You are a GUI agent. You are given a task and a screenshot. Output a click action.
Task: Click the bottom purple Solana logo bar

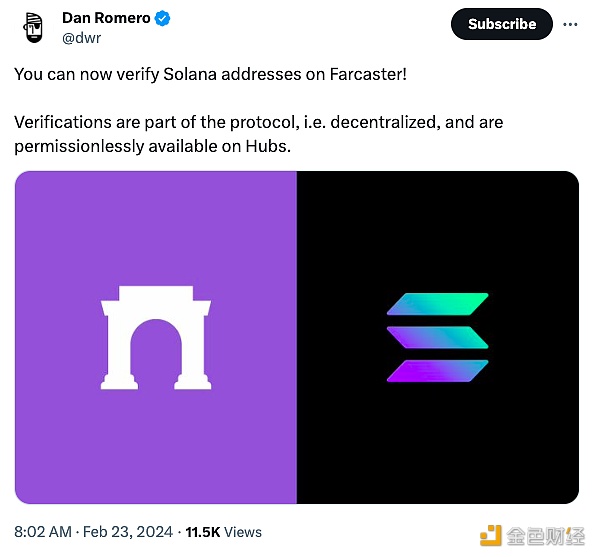437,371
